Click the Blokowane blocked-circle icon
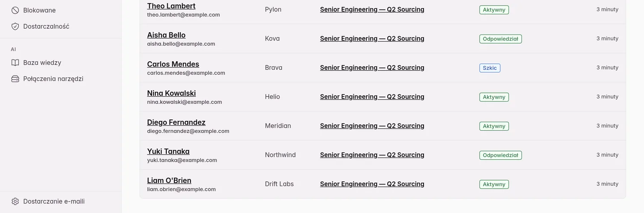Viewport: 644px width, 213px height. click(15, 10)
